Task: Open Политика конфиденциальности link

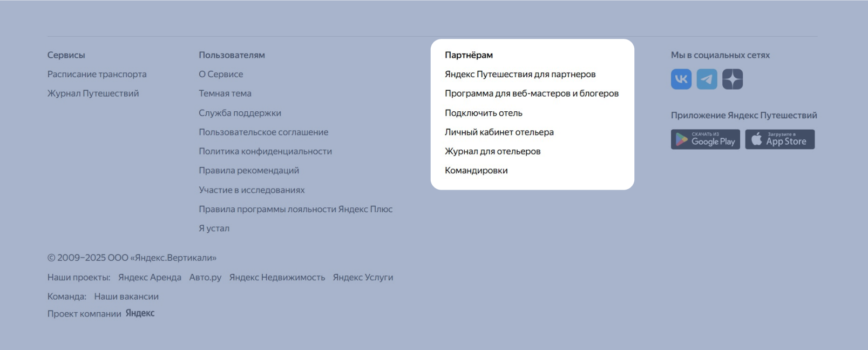Action: (x=265, y=151)
